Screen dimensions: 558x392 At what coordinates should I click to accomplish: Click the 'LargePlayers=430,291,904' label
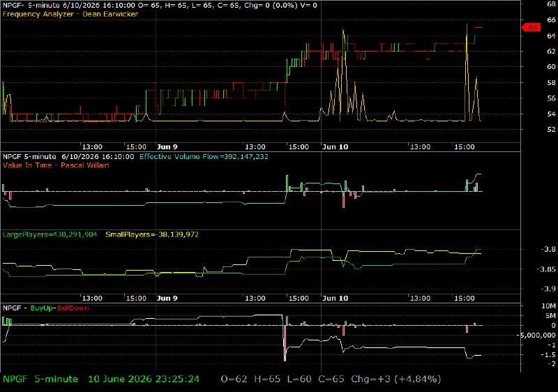tap(50, 235)
